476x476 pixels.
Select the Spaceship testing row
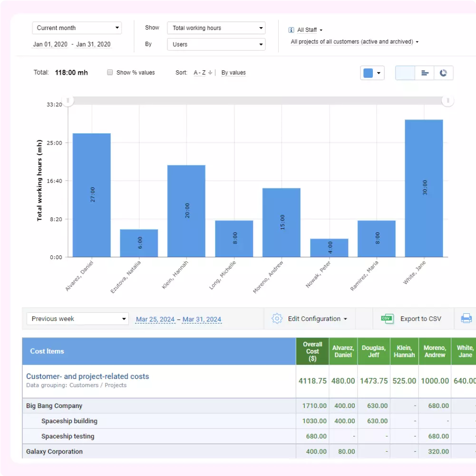click(x=249, y=436)
